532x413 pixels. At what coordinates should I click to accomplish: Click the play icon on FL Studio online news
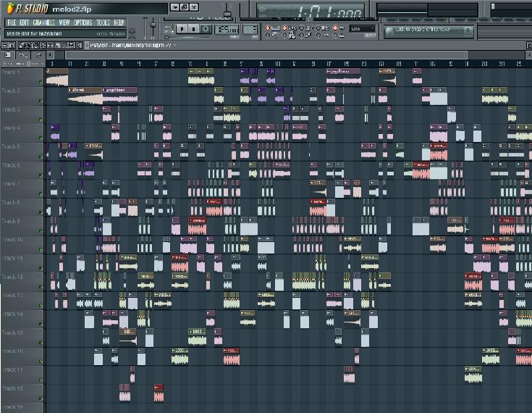tap(391, 30)
